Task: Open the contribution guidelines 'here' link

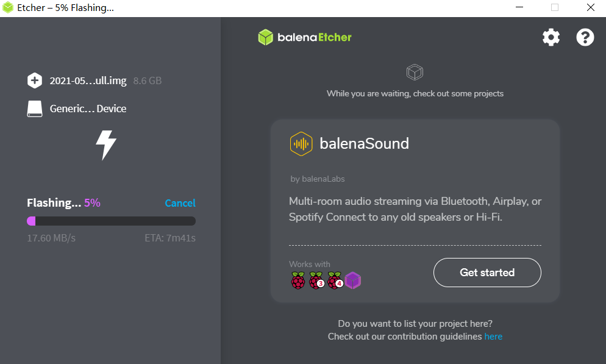Action: (x=493, y=337)
